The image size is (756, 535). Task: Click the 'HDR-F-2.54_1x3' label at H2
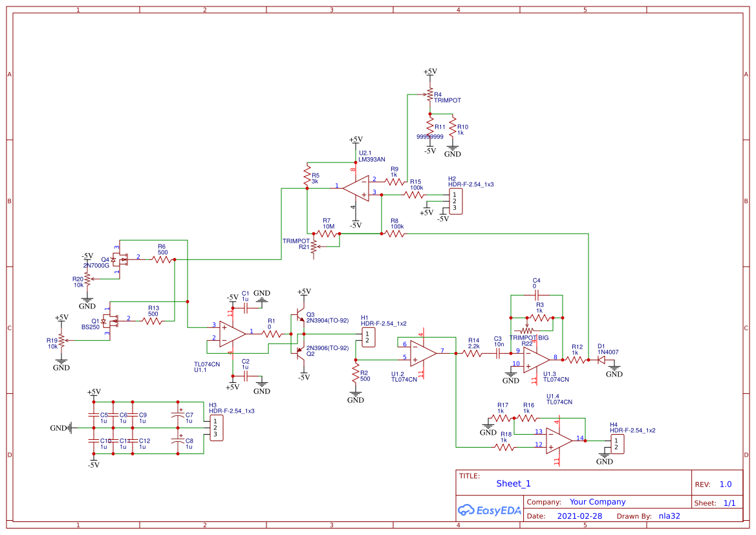[471, 184]
